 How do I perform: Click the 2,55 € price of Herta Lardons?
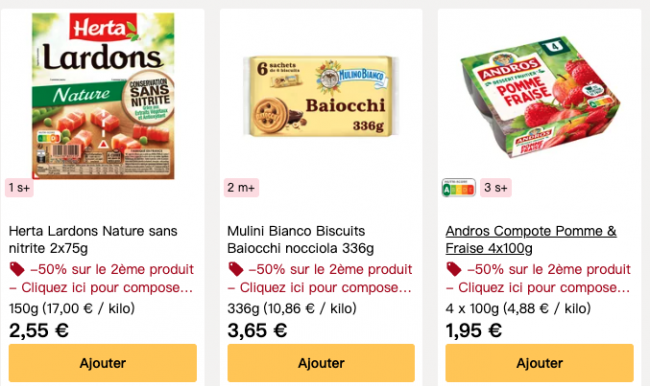39,330
